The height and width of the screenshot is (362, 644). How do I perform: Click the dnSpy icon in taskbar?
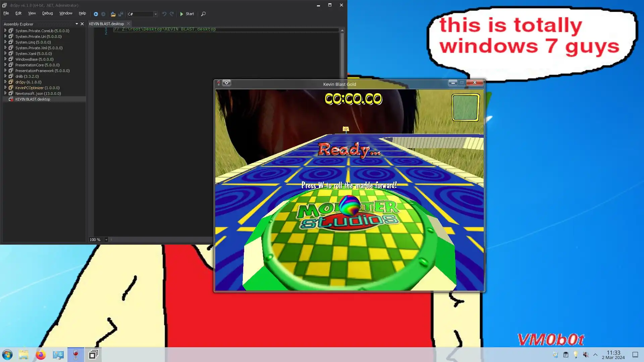[x=93, y=355]
